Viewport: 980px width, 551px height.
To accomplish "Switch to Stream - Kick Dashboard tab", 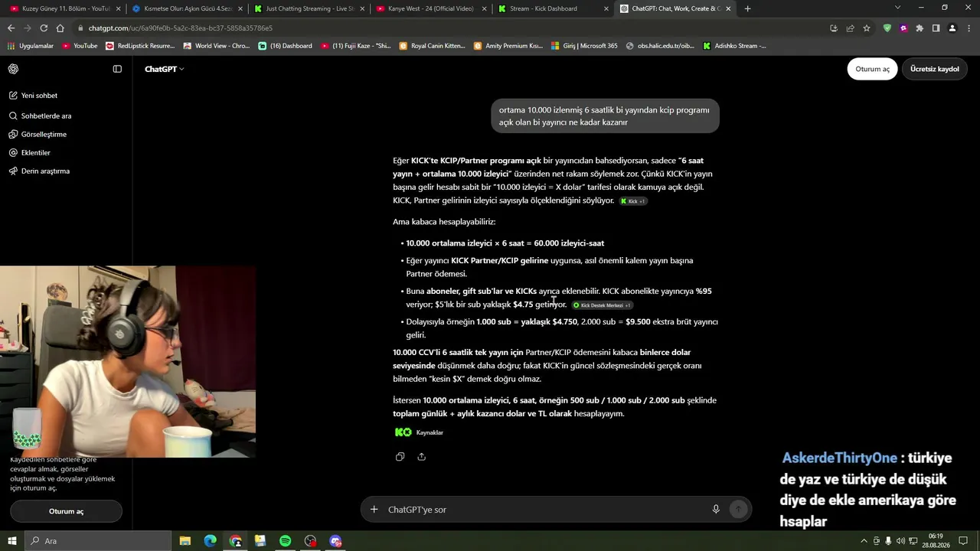I will pyautogui.click(x=554, y=8).
